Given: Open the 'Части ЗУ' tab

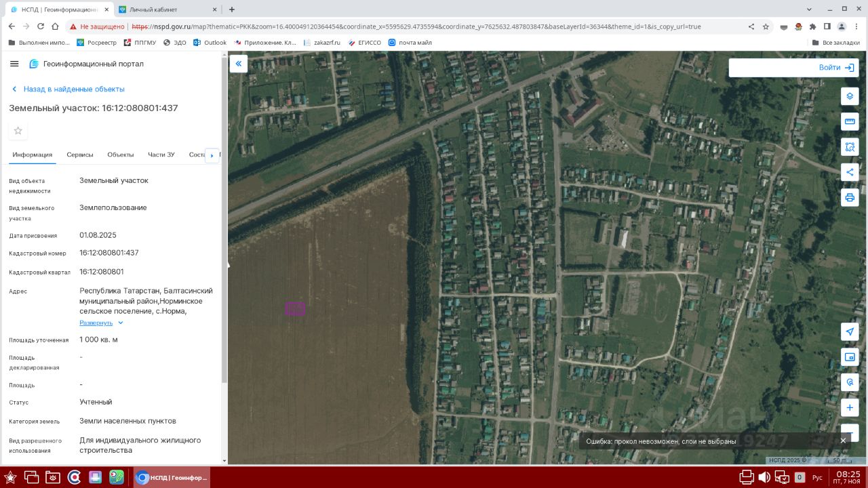Looking at the screenshot, I should click(161, 155).
